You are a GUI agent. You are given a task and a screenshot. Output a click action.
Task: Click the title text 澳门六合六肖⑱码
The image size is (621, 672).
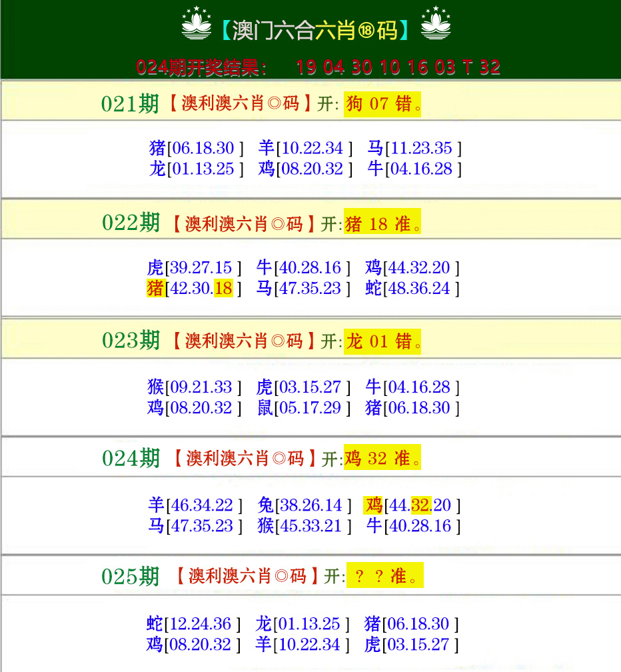point(315,31)
